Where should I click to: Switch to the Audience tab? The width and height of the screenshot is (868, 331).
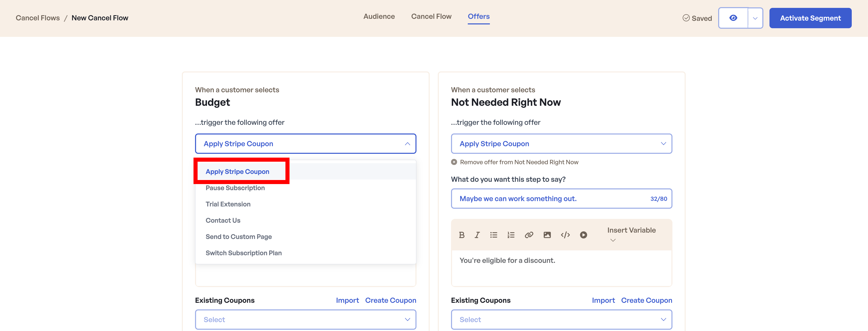point(379,17)
